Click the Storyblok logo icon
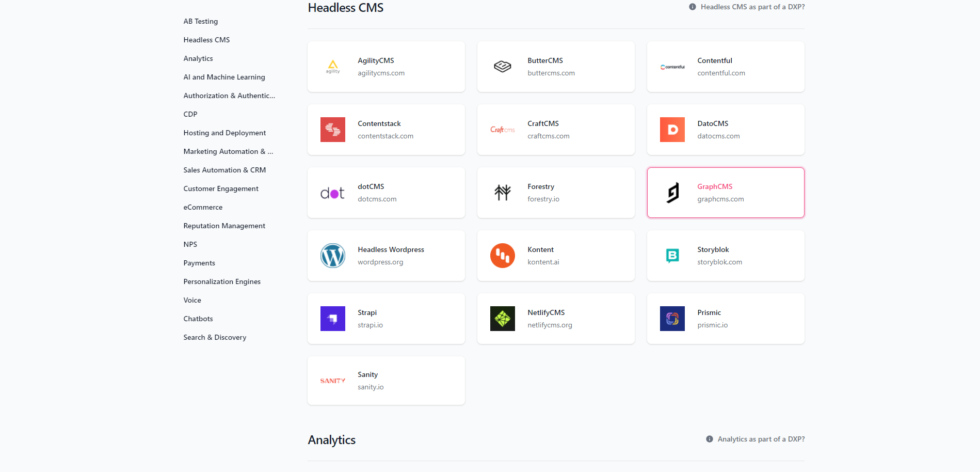The height and width of the screenshot is (472, 980). pos(672,256)
